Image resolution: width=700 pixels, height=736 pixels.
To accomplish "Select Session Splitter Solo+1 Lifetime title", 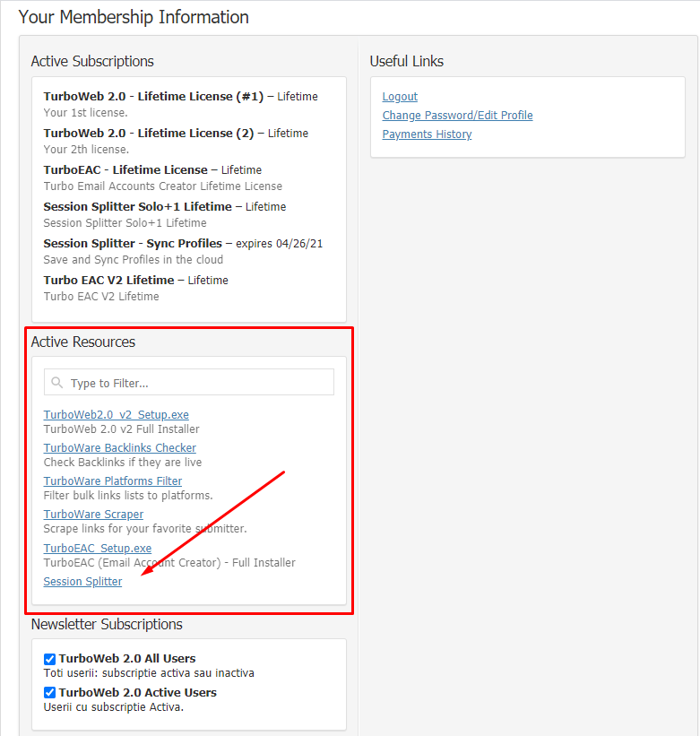I will pos(137,207).
